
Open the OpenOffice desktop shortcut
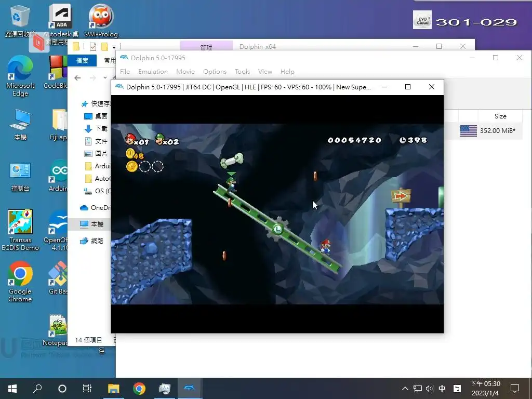pos(57,231)
